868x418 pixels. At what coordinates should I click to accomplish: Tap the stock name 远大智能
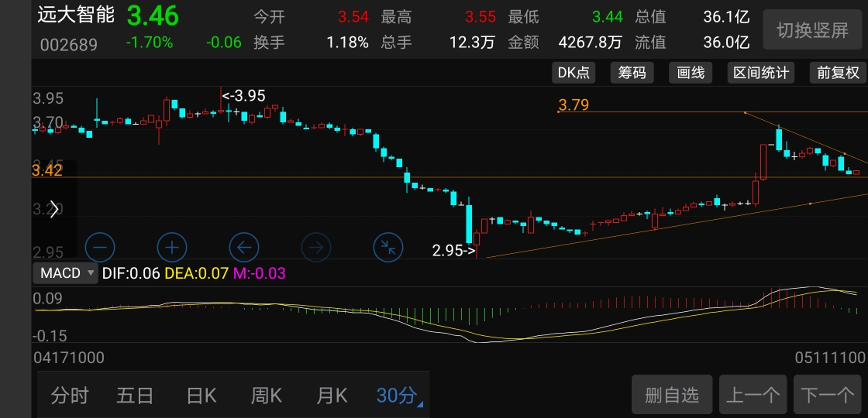point(76,15)
